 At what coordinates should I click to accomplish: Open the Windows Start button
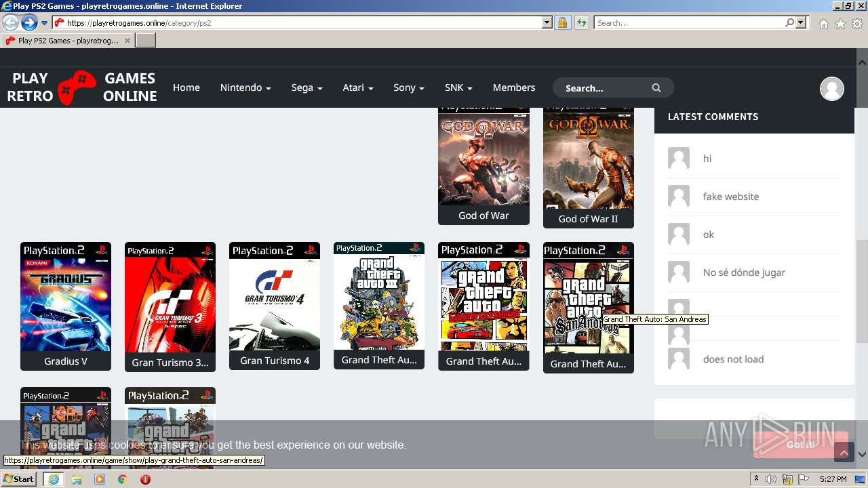click(18, 479)
